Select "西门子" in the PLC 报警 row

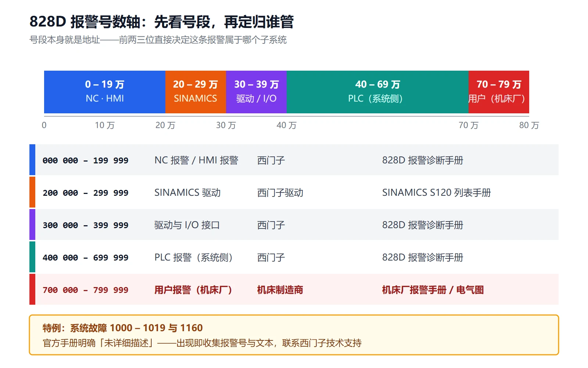271,257
